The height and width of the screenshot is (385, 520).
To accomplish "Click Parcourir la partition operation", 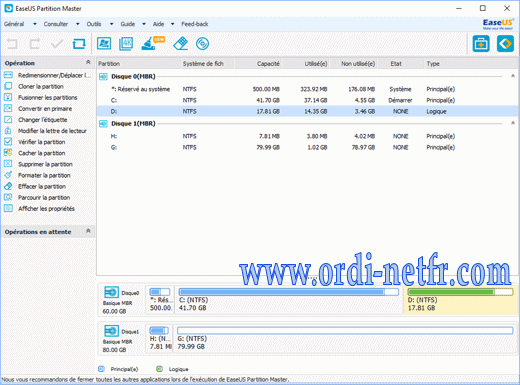I will click(37, 197).
